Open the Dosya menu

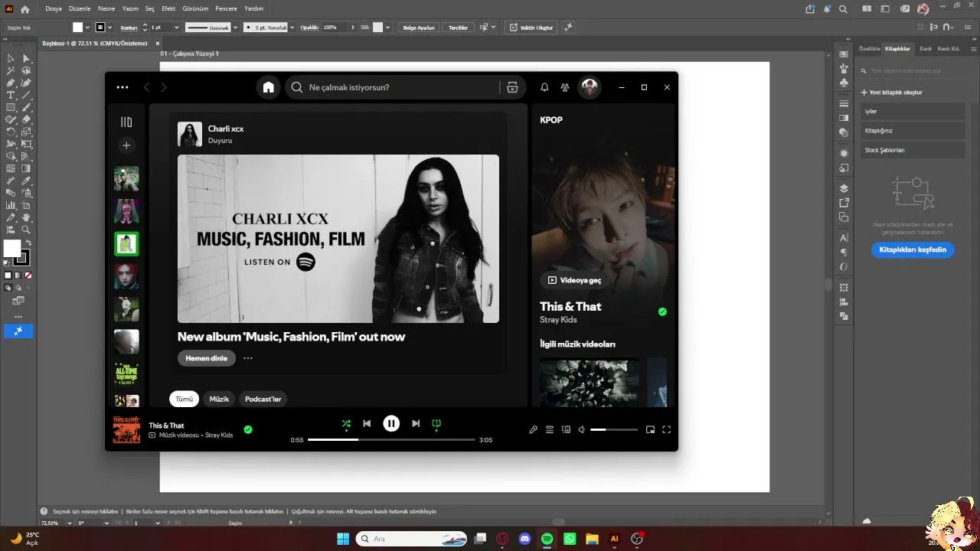[x=54, y=8]
